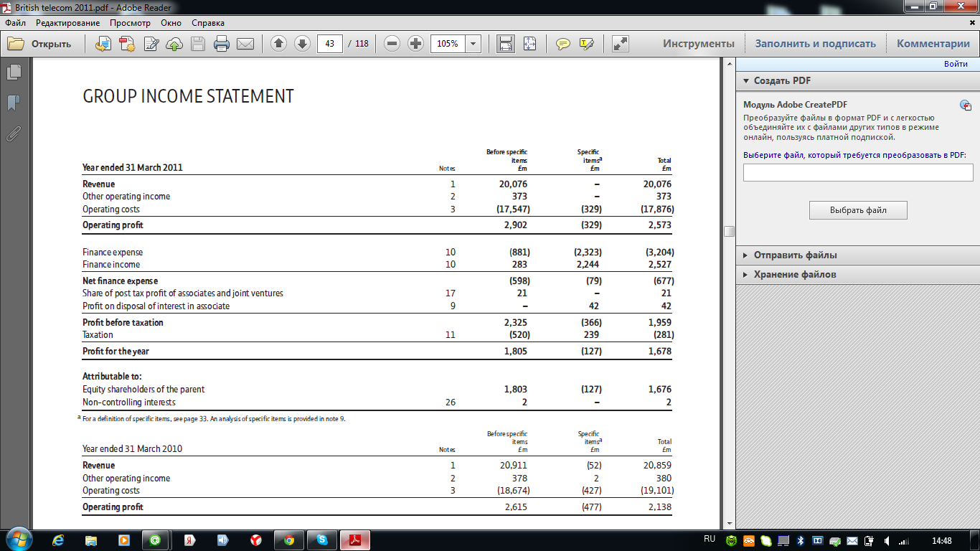
Task: Go to previous page with up arrow
Action: [279, 44]
